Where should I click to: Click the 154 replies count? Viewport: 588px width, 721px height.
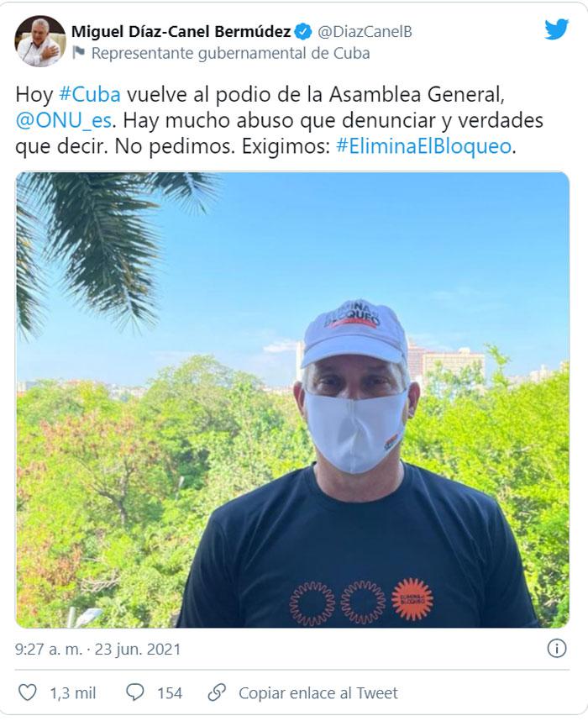pos(170,693)
